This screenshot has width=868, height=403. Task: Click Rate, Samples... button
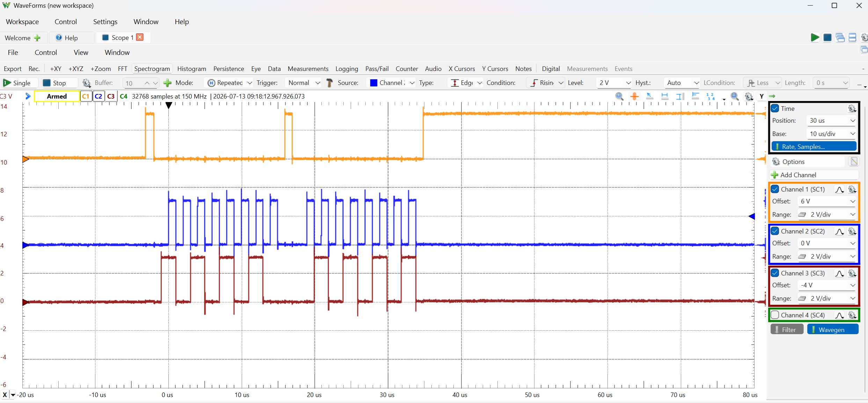click(x=814, y=147)
